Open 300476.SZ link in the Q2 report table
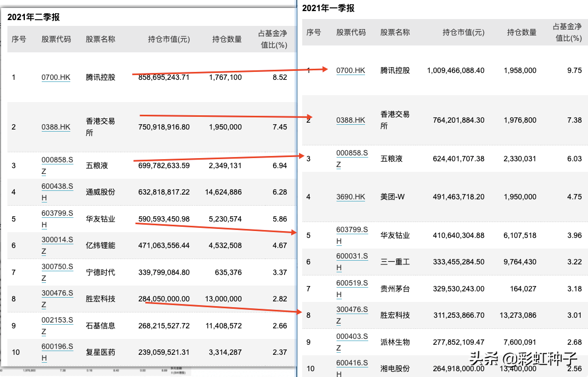The width and height of the screenshot is (588, 377). click(x=57, y=299)
